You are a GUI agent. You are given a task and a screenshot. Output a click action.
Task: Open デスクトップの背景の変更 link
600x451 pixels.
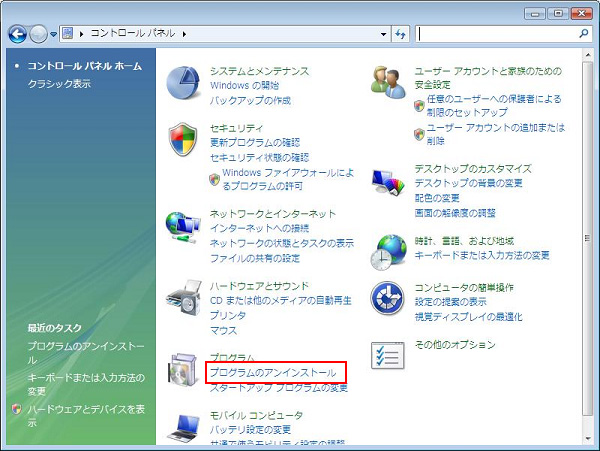[468, 183]
